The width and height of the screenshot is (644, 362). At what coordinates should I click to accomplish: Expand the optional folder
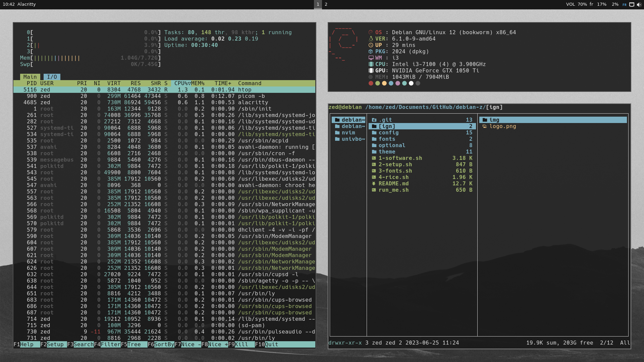click(374, 145)
